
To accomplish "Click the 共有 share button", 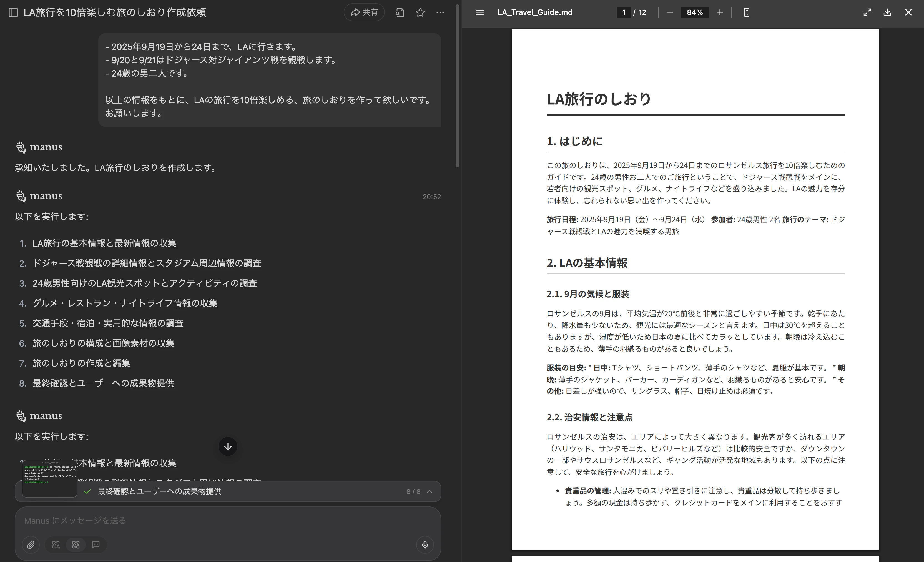I will click(364, 12).
